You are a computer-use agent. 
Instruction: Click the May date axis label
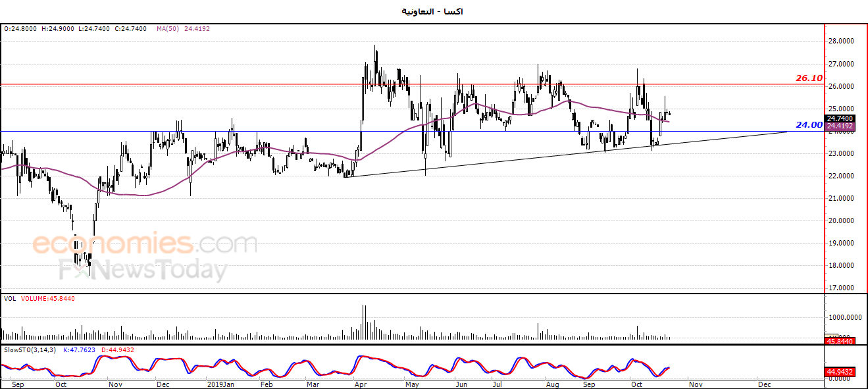pos(412,384)
